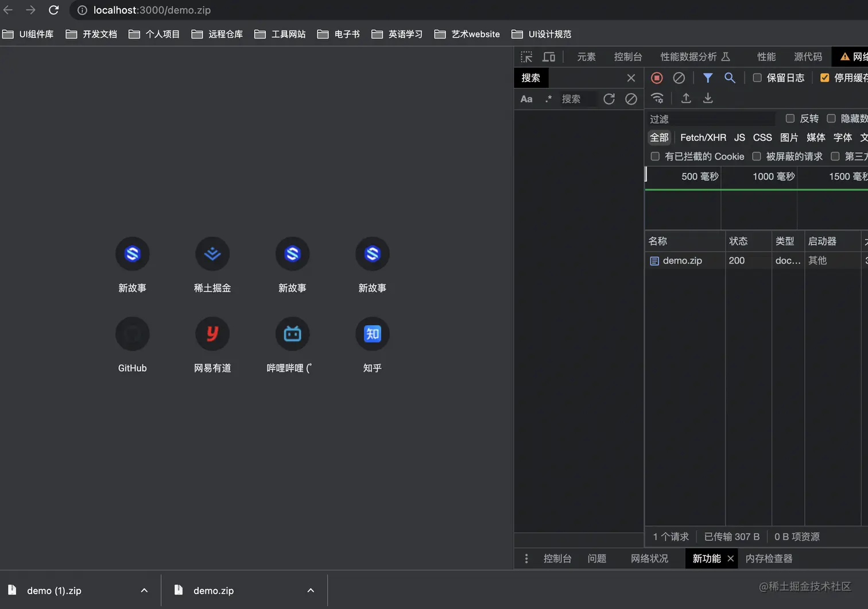Screen dimensions: 868x609
Task: Open the 开发文档 bookmark folder
Action: coord(91,34)
